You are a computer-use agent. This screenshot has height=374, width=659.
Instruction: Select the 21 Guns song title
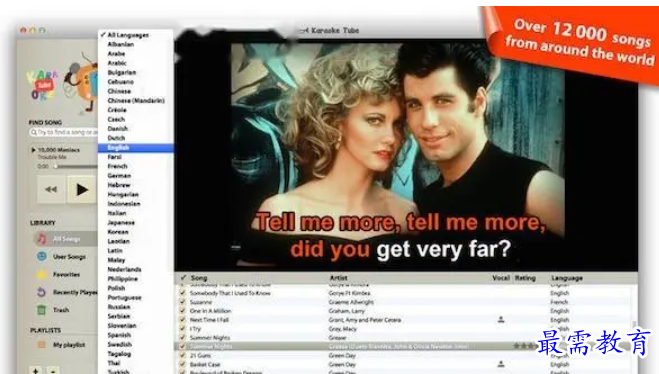tap(200, 356)
